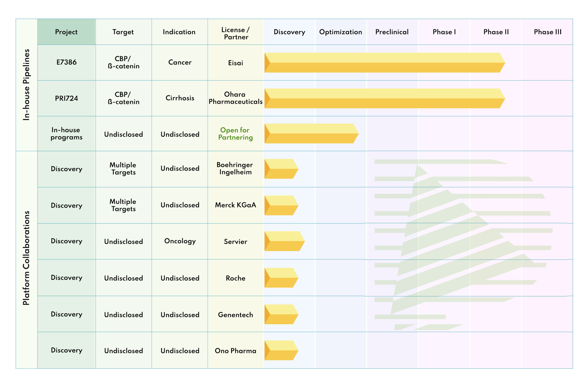Image resolution: width=588 pixels, height=389 pixels.
Task: Select the Preclinical stage header
Action: 392,32
